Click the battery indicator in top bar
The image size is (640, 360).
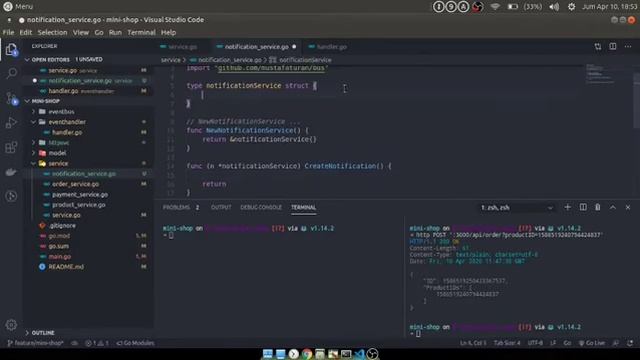click(x=513, y=7)
